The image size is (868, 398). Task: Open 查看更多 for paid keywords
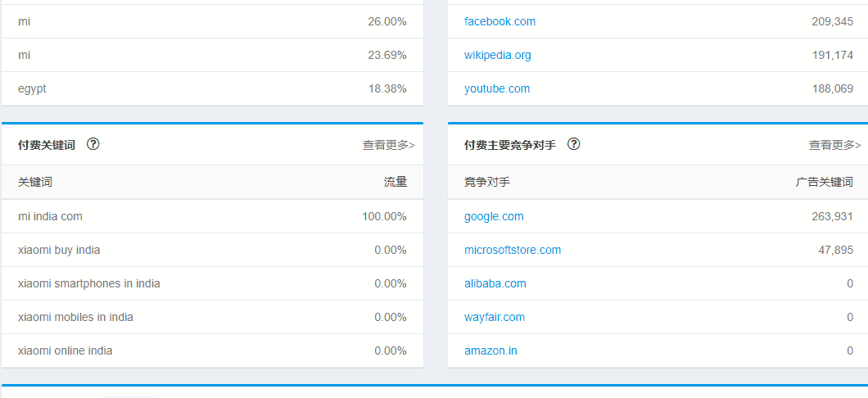(x=389, y=145)
